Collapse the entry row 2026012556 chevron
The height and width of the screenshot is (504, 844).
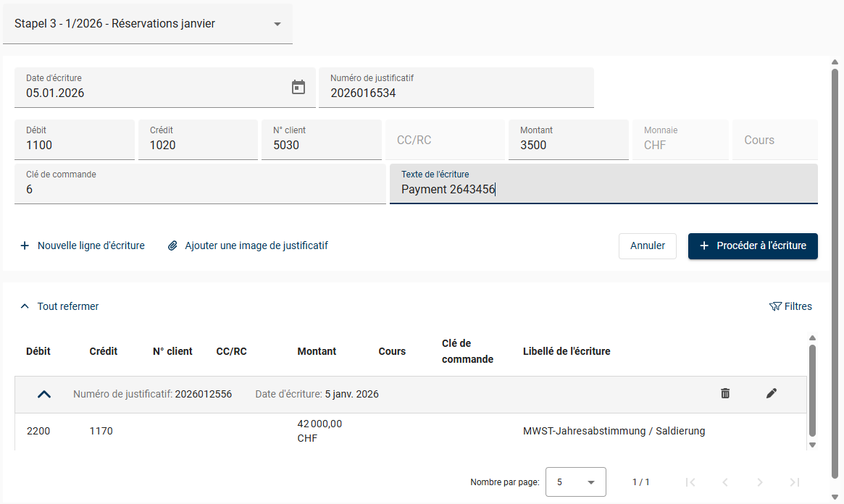[44, 395]
